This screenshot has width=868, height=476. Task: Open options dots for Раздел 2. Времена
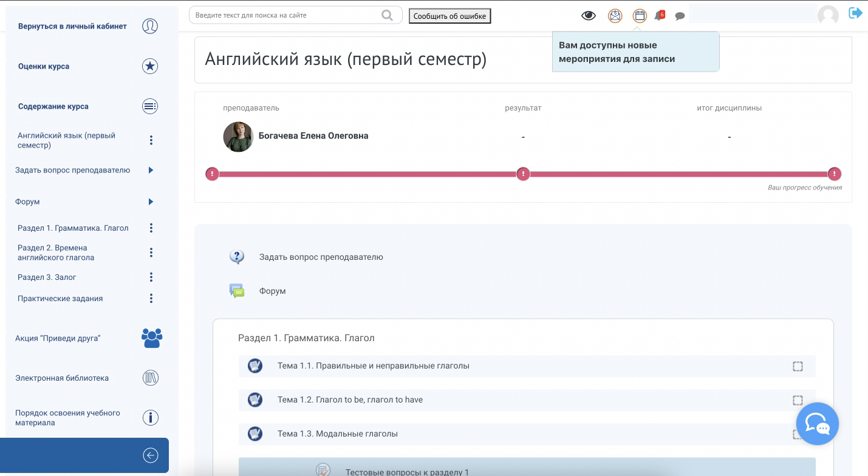click(x=151, y=253)
